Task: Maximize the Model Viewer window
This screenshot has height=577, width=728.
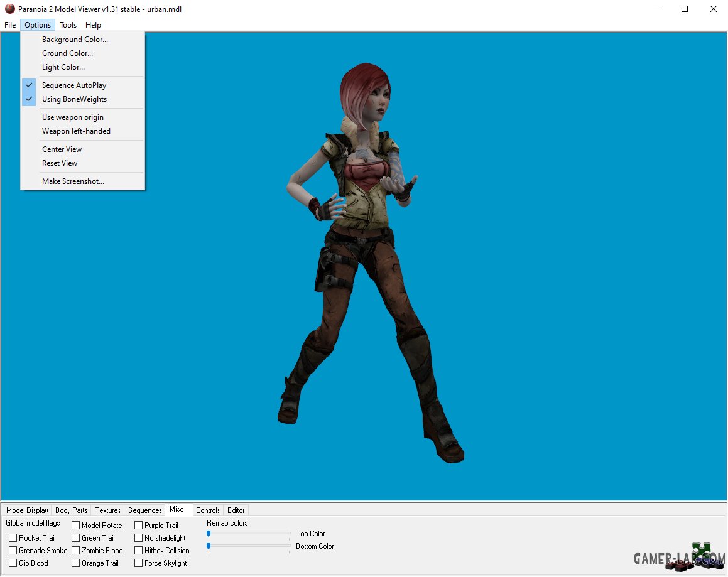Action: [685, 9]
